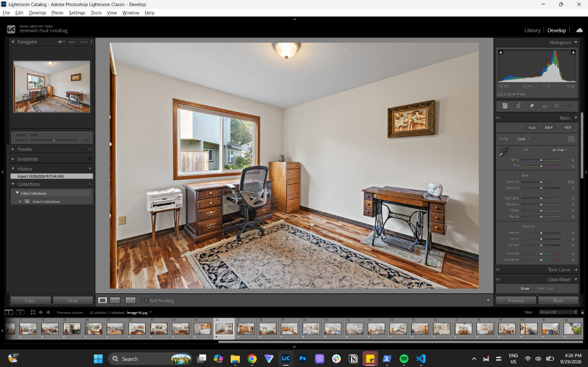The height and width of the screenshot is (367, 588).
Task: Select second window display button 2
Action: pyautogui.click(x=20, y=312)
